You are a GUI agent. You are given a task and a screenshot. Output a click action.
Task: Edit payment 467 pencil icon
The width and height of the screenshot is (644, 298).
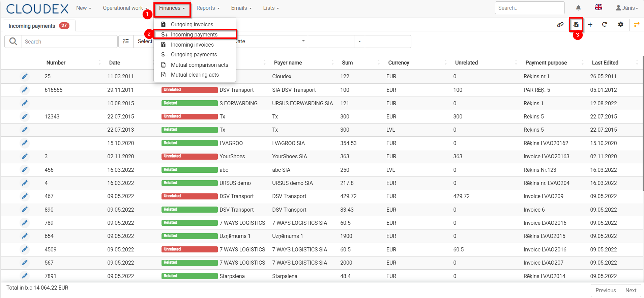click(25, 196)
